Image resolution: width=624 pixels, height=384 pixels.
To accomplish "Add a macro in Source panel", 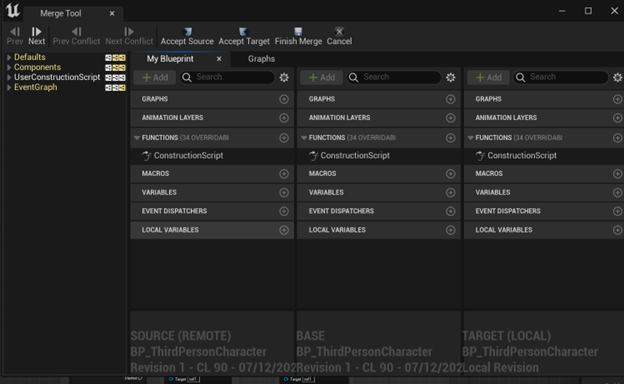I will tap(284, 173).
